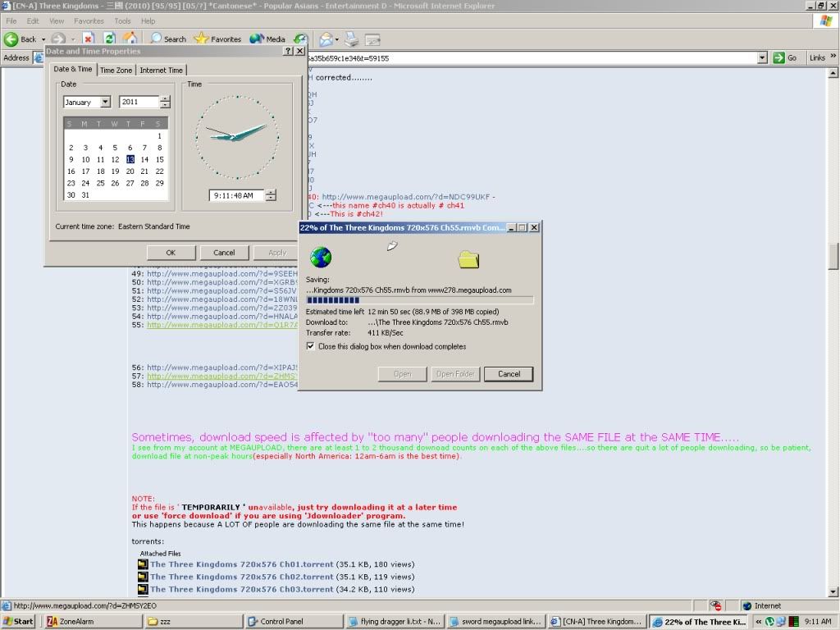This screenshot has height=630, width=840.
Task: Click Ch02.torrent attachment icon
Action: (143, 577)
